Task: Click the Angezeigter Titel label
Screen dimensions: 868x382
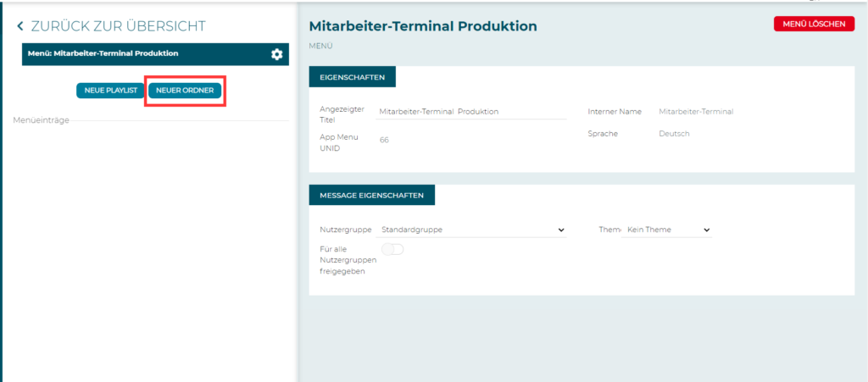Action: (x=342, y=114)
